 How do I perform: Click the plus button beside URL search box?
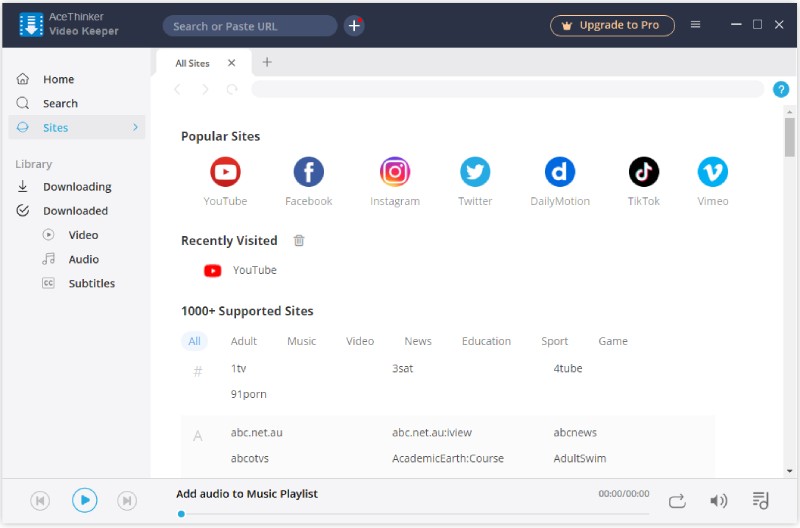coord(354,25)
